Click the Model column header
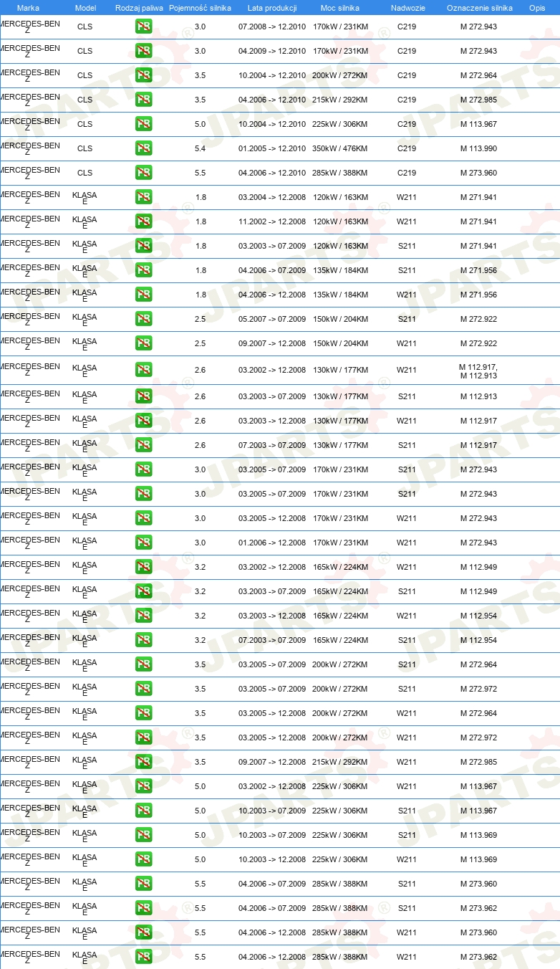560x969 pixels. coord(85,8)
